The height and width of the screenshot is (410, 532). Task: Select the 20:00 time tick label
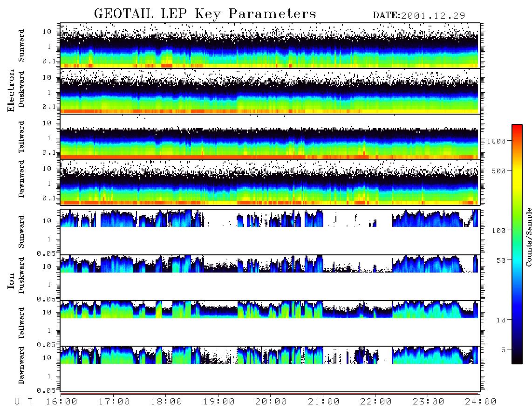(x=271, y=402)
